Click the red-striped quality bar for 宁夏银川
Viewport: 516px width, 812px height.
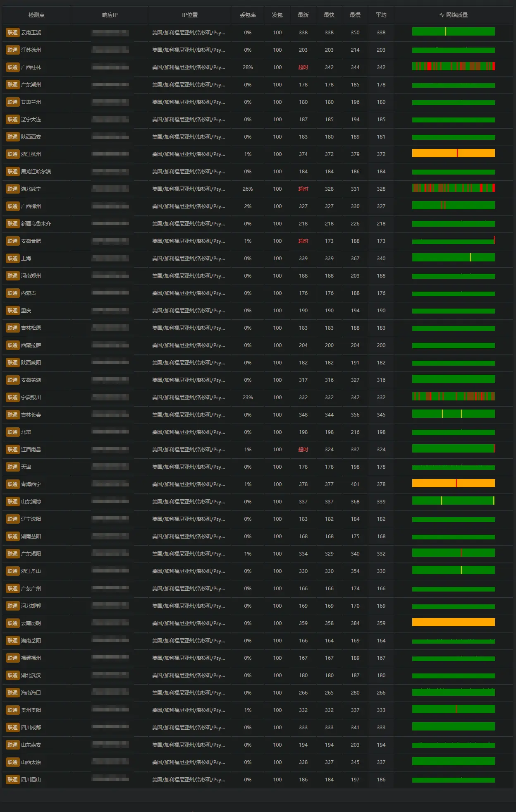[x=453, y=397]
